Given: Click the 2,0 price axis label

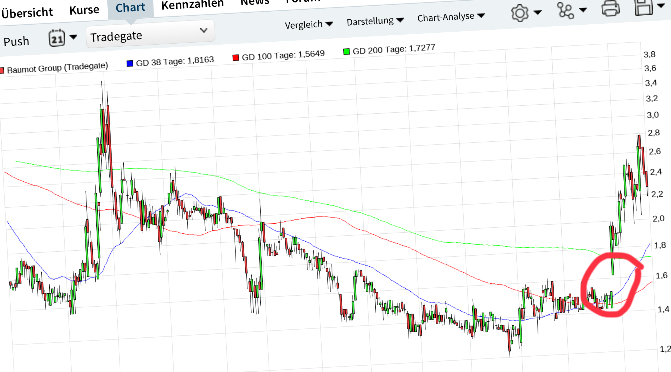Looking at the screenshot, I should click(658, 218).
